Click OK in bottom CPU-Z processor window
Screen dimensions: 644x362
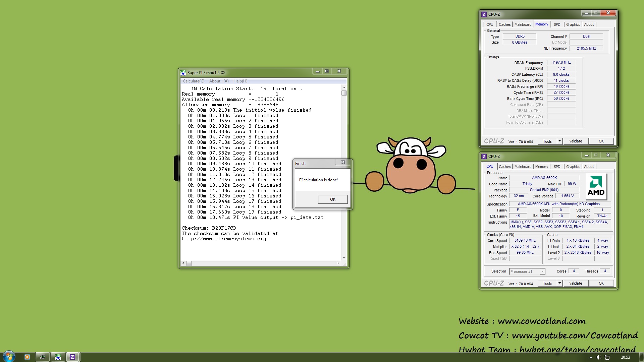(601, 284)
